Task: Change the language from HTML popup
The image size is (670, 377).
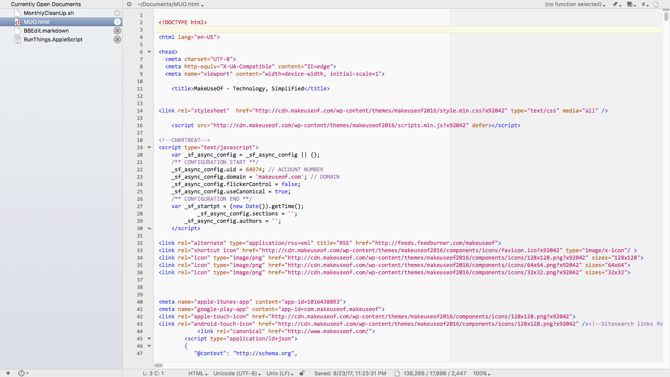Action: pyautogui.click(x=198, y=373)
